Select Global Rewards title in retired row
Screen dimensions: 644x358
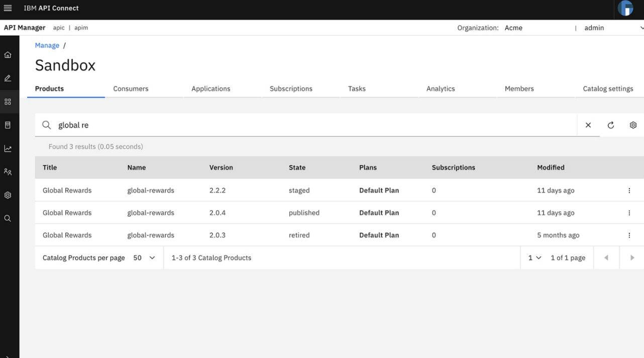point(67,235)
